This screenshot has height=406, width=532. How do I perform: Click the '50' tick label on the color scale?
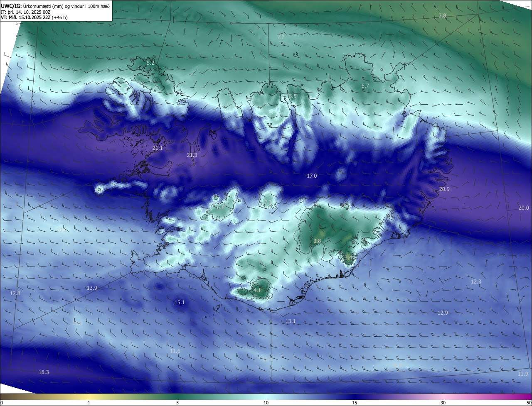click(x=529, y=403)
